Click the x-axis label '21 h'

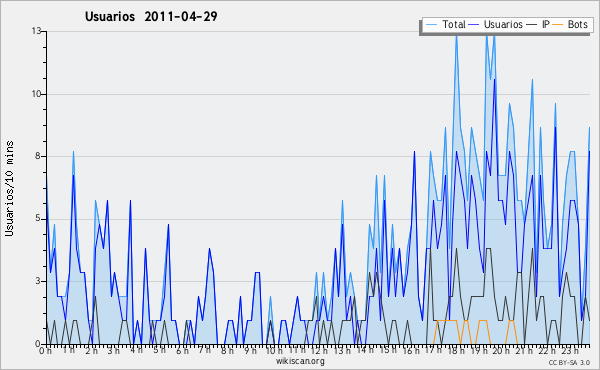pyautogui.click(x=523, y=350)
